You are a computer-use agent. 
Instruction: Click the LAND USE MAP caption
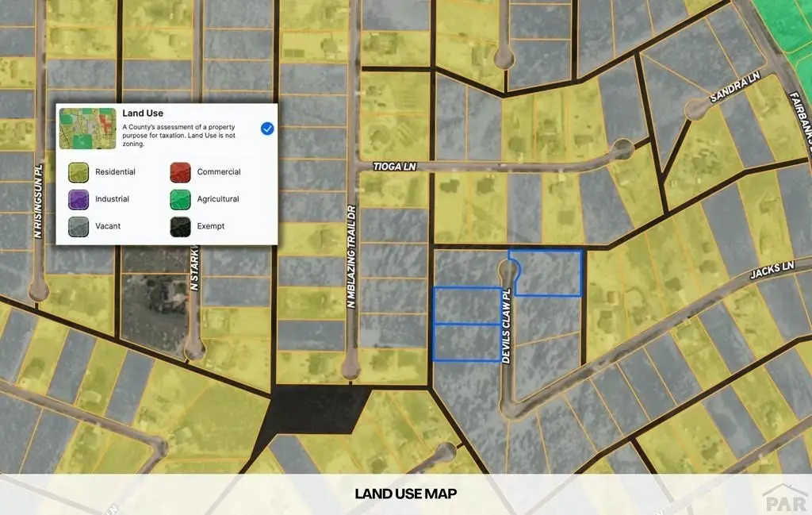coord(406,494)
